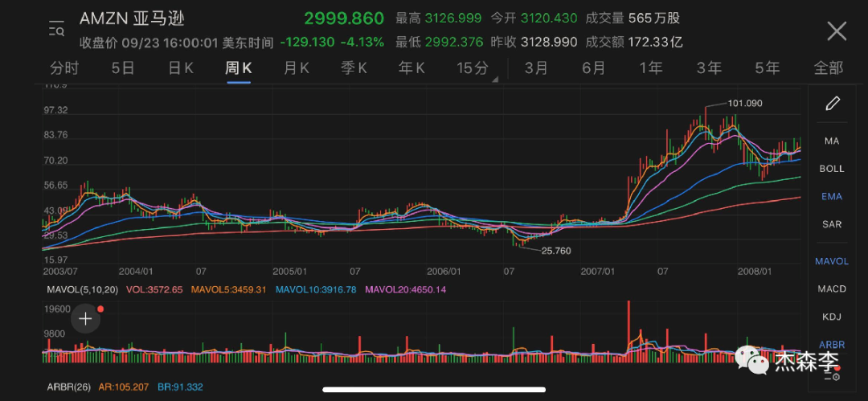
Task: Tap the 2007/01 date axis label
Action: coord(598,272)
